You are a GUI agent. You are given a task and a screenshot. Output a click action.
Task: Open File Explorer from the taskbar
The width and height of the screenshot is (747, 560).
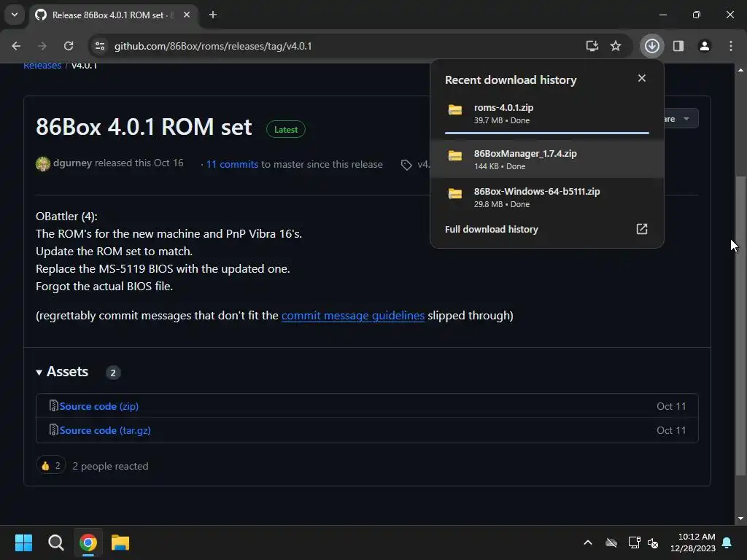coord(120,542)
